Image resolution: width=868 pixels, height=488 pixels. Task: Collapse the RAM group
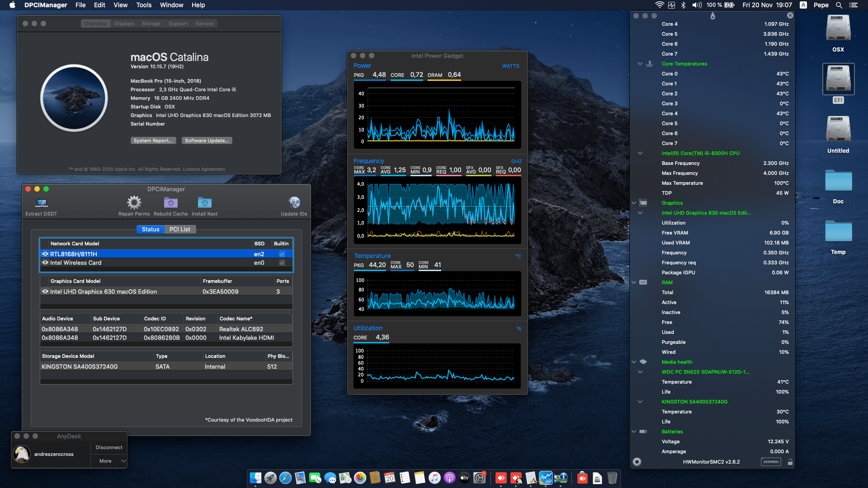point(634,282)
